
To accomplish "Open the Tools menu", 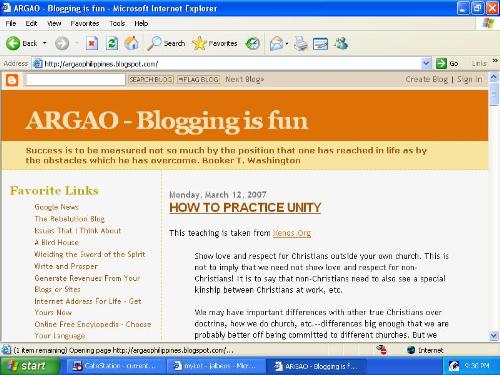I will coord(117,23).
